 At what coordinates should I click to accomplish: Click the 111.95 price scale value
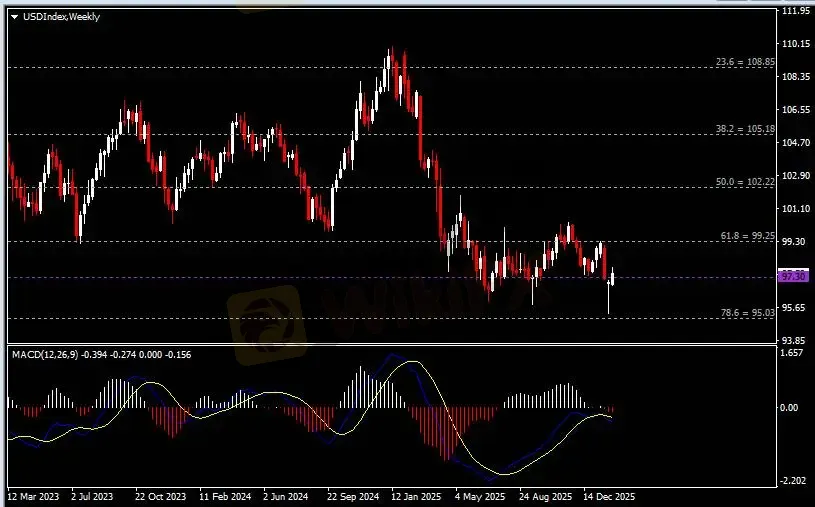796,11
